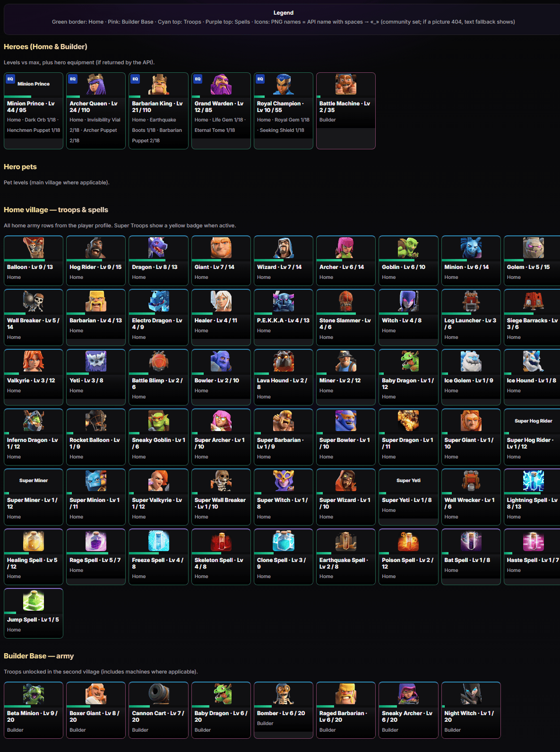
Task: Click "Raged Barbarian" card label
Action: (x=343, y=717)
